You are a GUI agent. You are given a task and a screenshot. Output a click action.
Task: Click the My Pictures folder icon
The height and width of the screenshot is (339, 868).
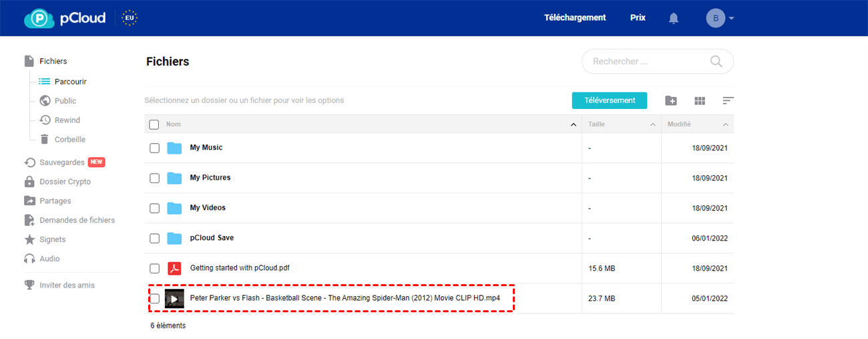174,178
